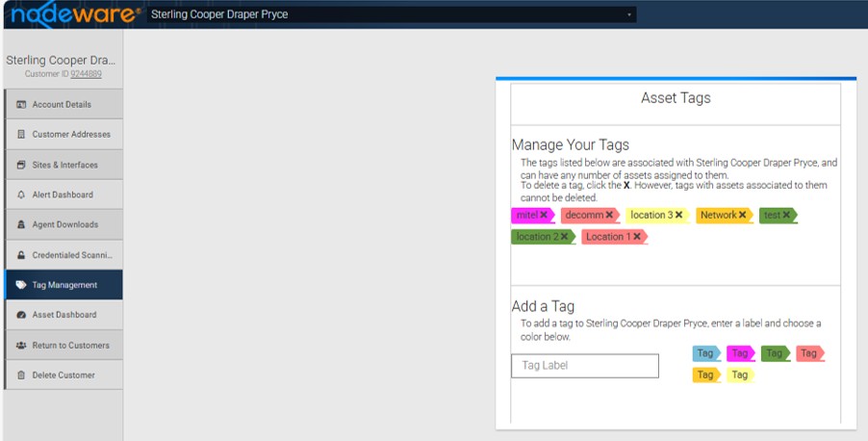Screen dimensions: 868x441
Task: Choose Delete Customer in sidebar
Action: 64,376
